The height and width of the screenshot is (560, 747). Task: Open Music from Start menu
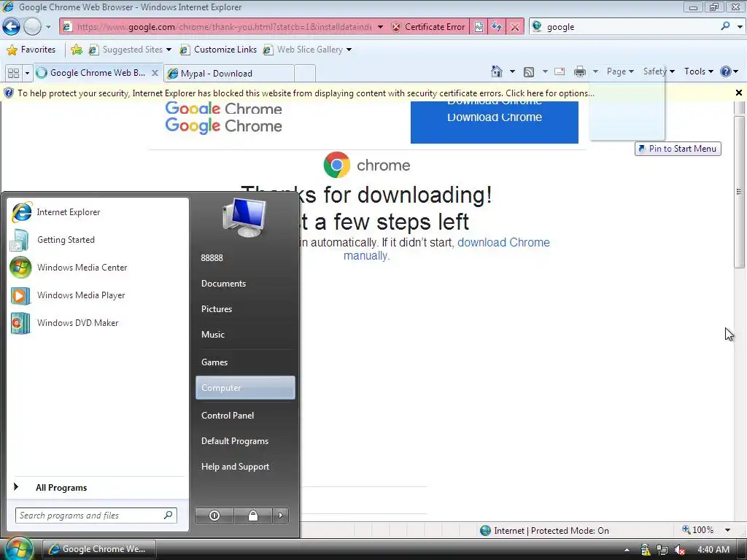(245, 334)
